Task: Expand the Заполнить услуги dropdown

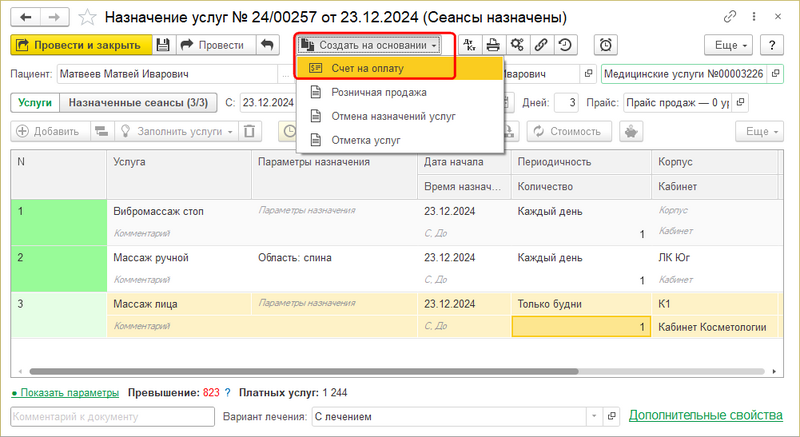Action: coord(176,132)
